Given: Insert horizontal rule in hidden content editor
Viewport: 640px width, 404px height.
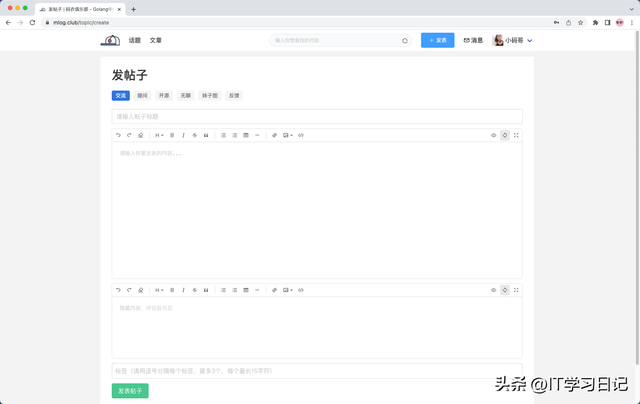Looking at the screenshot, I should click(257, 290).
